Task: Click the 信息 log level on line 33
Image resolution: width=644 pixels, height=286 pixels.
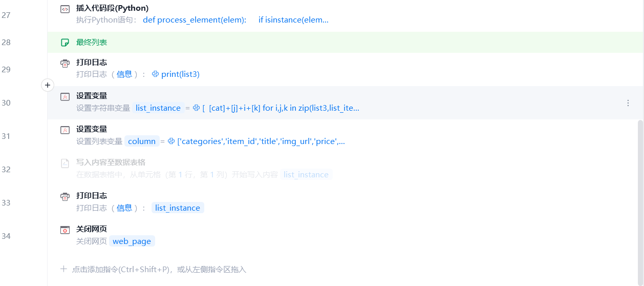Action: pyautogui.click(x=124, y=208)
